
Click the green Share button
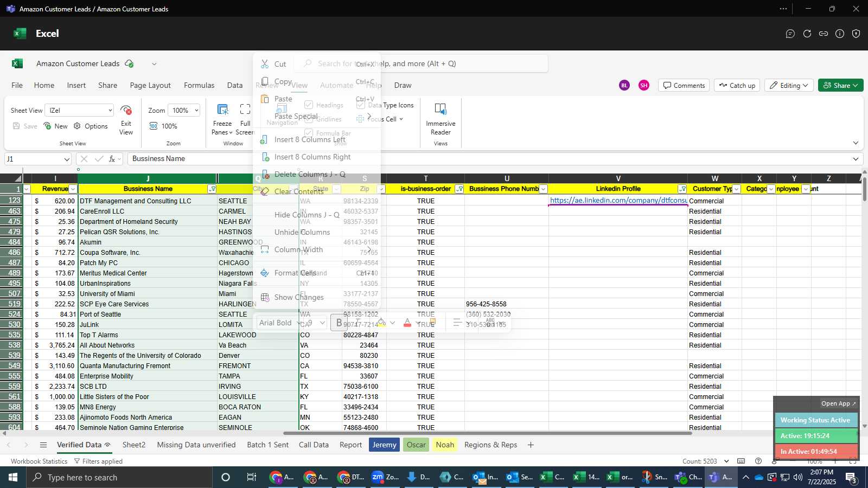(840, 85)
